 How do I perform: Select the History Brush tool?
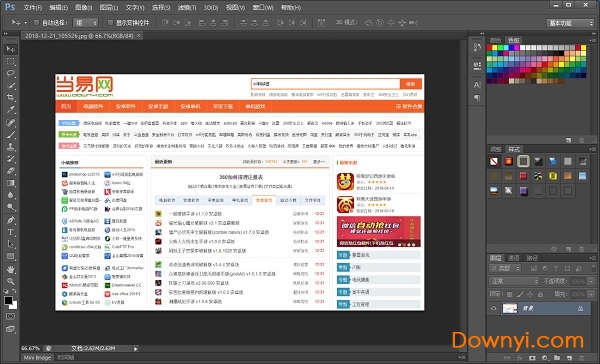(10, 158)
